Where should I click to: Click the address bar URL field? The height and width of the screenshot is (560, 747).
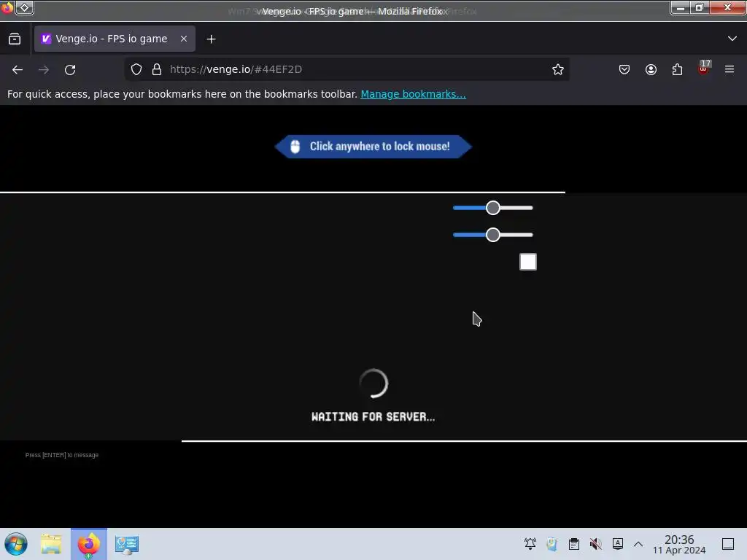click(x=347, y=69)
